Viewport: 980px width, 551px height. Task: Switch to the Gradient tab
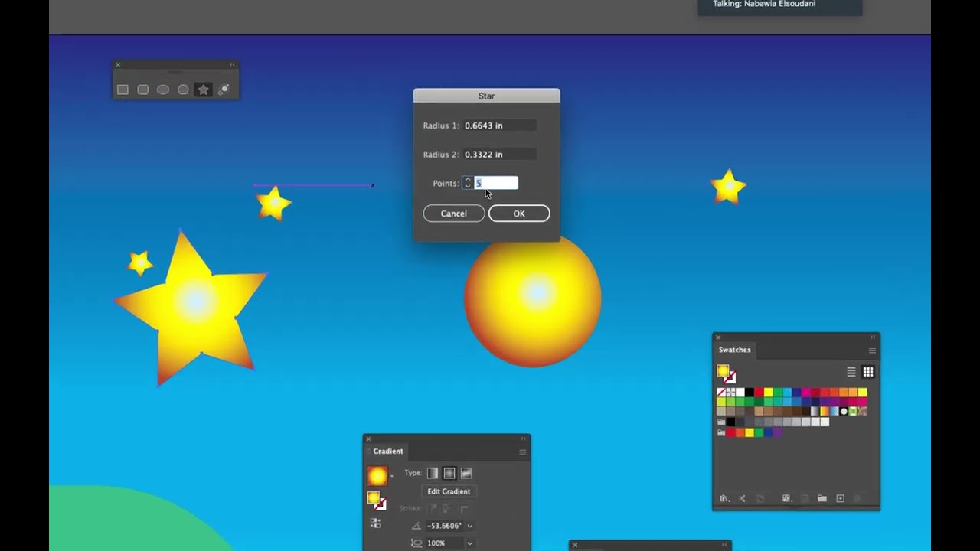click(388, 452)
